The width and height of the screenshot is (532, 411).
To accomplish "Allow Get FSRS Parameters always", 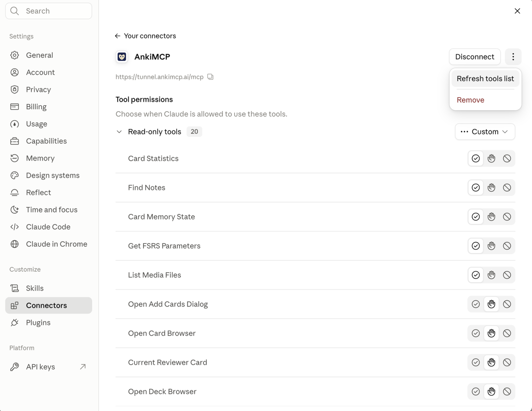I will (476, 246).
